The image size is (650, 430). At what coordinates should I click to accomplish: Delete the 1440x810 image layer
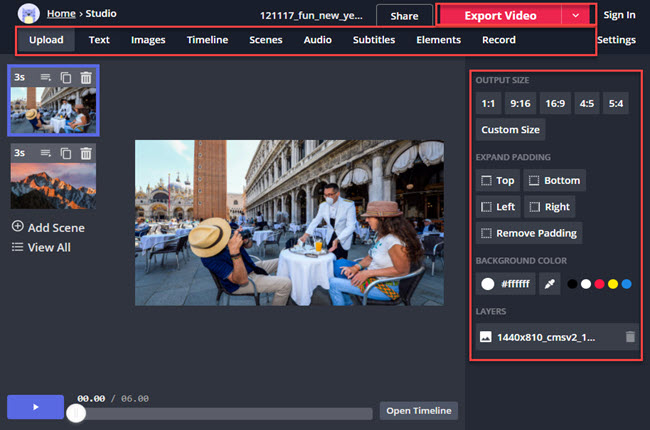tap(629, 337)
